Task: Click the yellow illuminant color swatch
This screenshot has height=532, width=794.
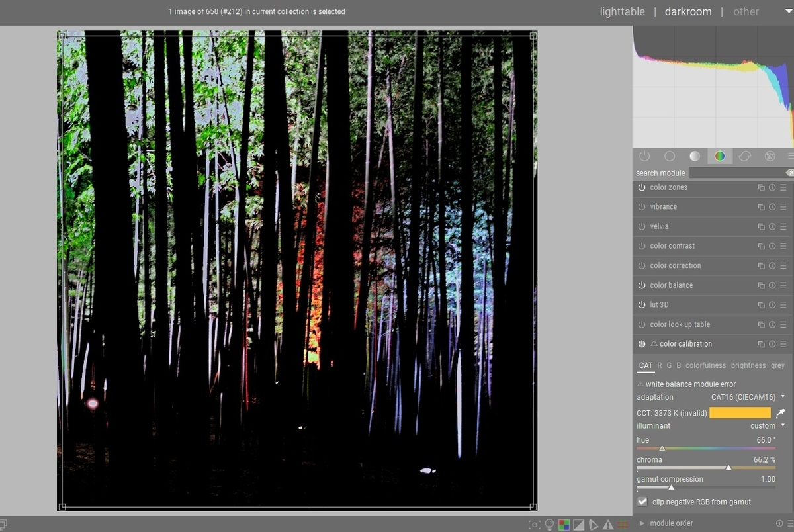Action: point(740,413)
